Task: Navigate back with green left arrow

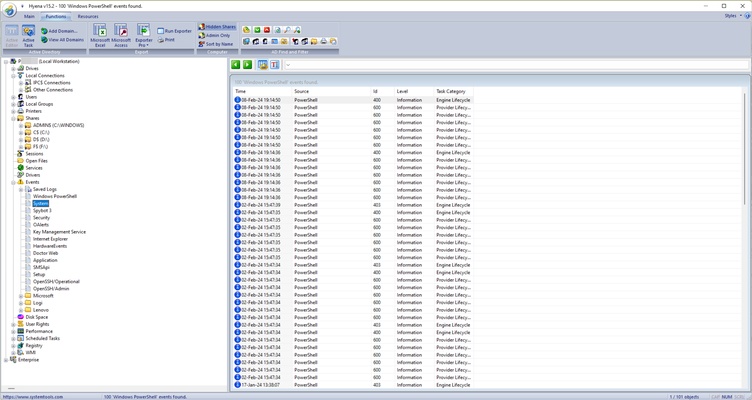Action: click(x=235, y=65)
